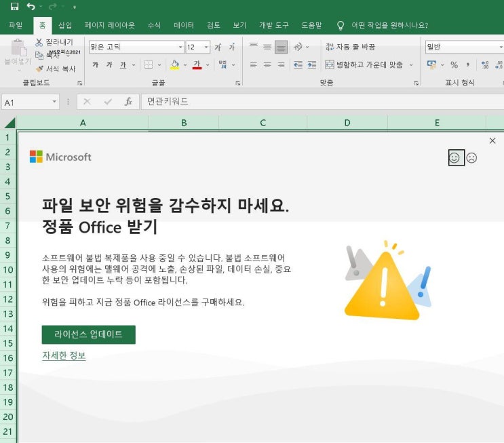
Task: Click the 붙여넣기 paste clipboard icon
Action: click(18, 47)
